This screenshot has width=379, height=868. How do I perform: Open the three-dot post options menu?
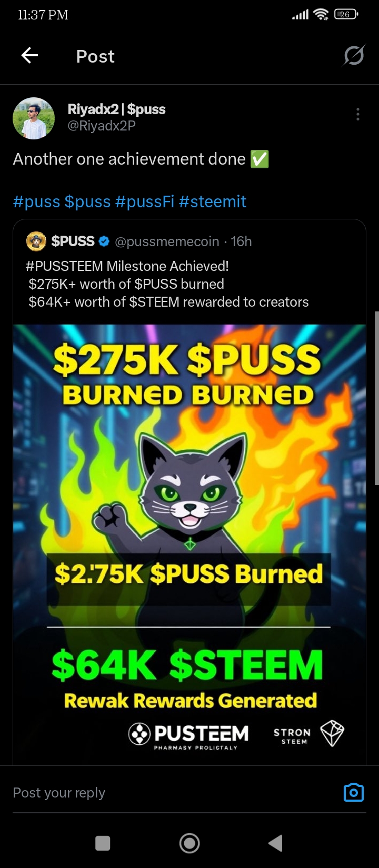click(x=358, y=114)
